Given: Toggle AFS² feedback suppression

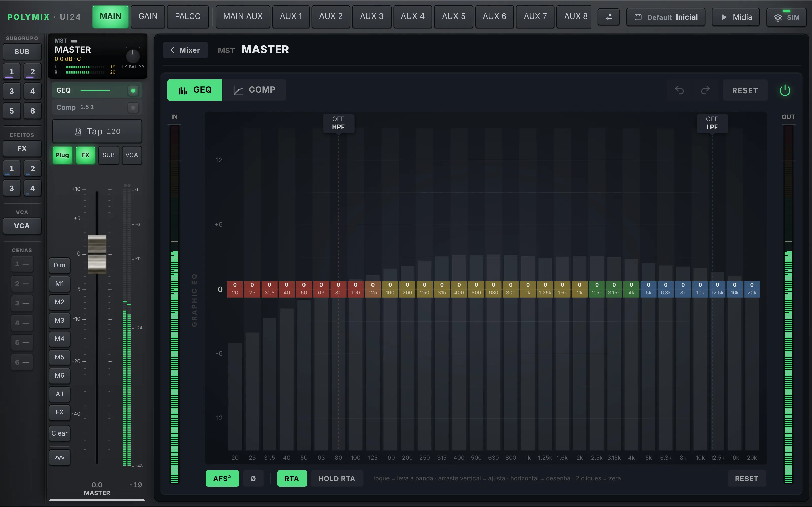Looking at the screenshot, I should 222,479.
